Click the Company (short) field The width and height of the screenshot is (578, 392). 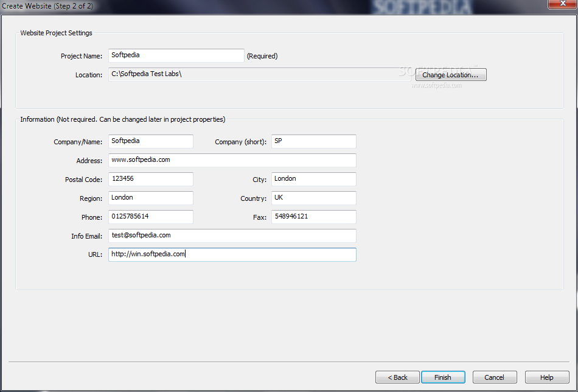(314, 141)
